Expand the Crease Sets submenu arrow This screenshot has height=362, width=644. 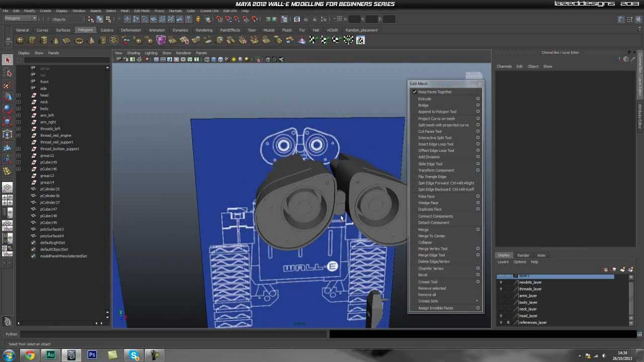click(x=477, y=301)
